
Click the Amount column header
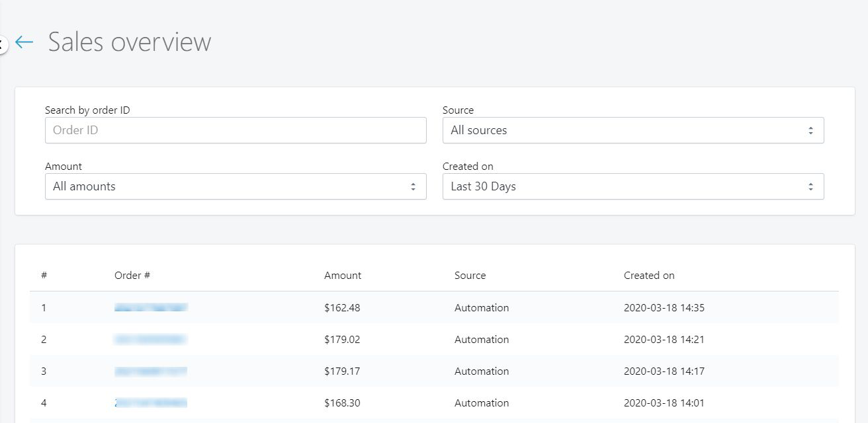343,275
